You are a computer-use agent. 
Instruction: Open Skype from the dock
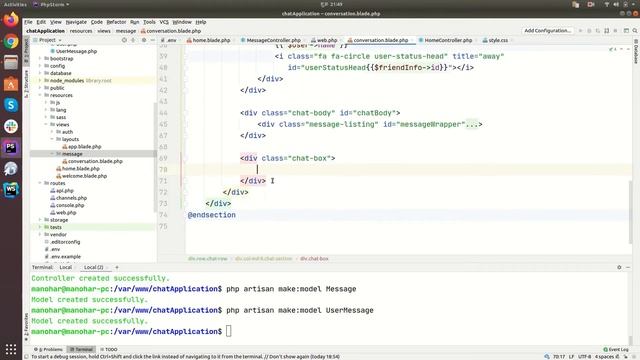pyautogui.click(x=11, y=105)
